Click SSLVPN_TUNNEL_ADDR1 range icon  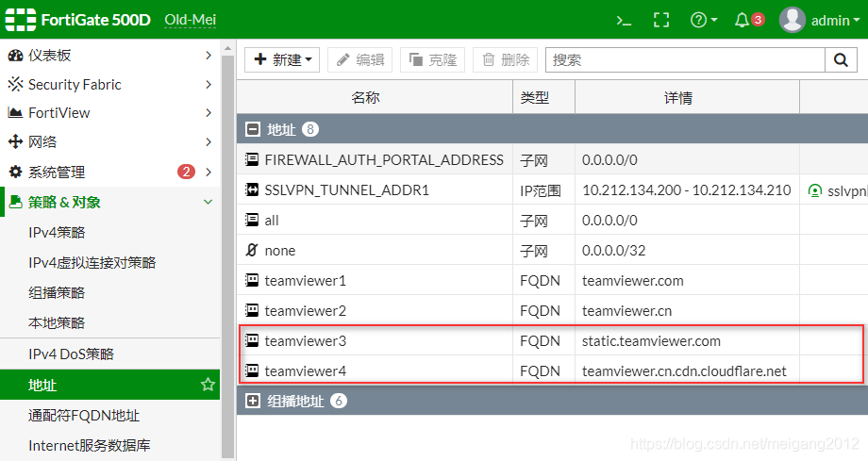click(x=252, y=189)
